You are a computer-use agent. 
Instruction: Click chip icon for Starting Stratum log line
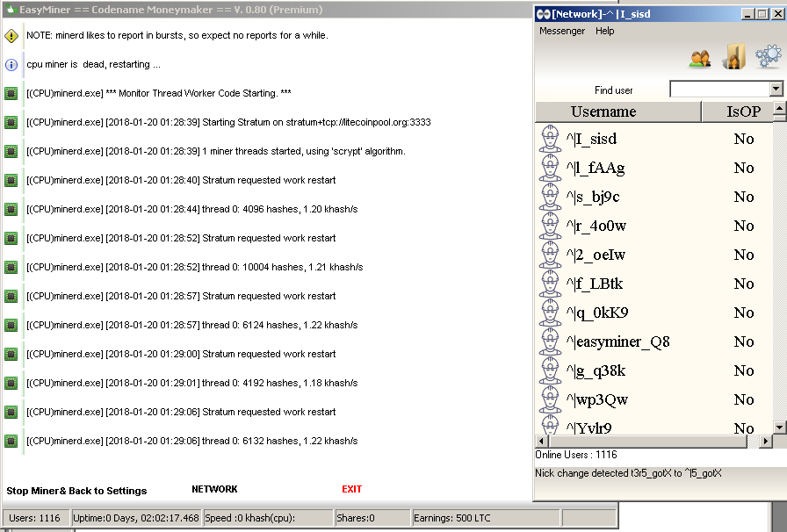click(11, 122)
